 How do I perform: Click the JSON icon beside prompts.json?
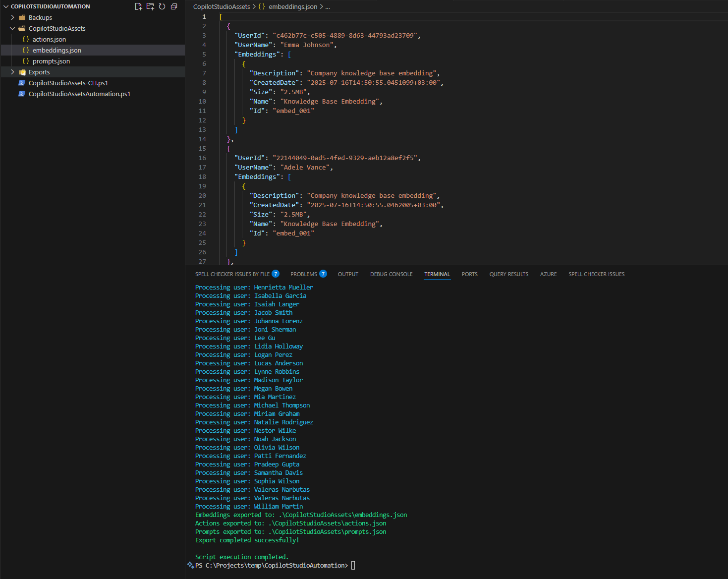(x=26, y=61)
